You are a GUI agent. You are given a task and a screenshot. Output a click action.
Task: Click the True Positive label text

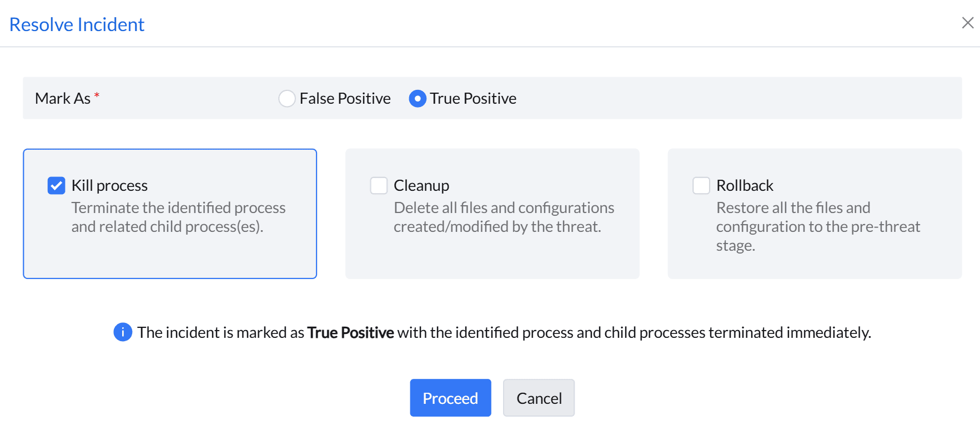(x=473, y=99)
